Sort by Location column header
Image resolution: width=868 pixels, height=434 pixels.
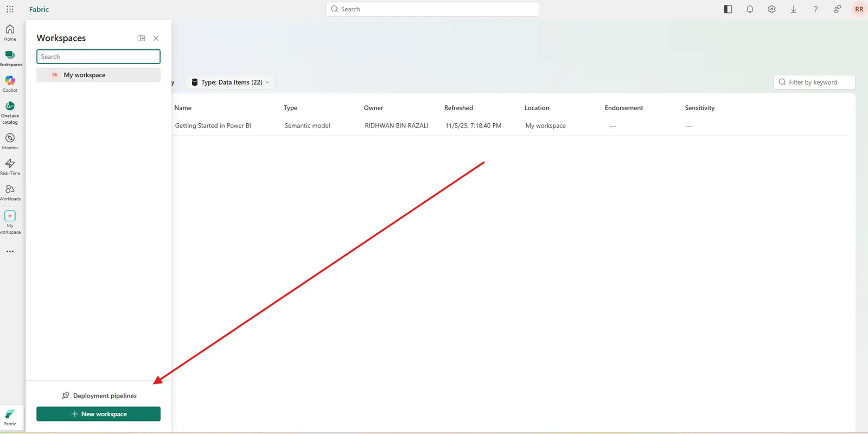tap(537, 108)
